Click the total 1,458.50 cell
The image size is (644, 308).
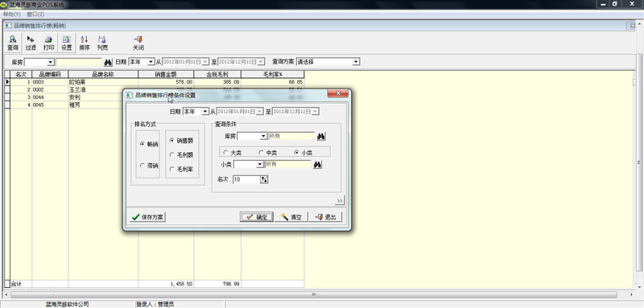166,284
